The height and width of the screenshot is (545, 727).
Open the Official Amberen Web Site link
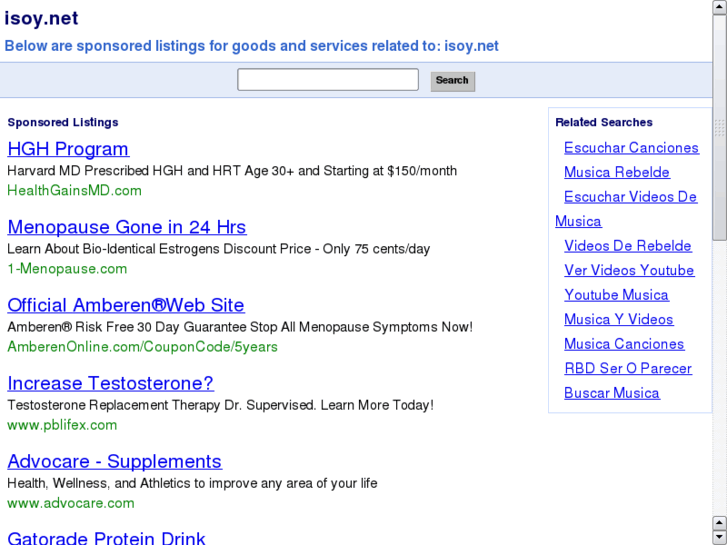tap(126, 305)
